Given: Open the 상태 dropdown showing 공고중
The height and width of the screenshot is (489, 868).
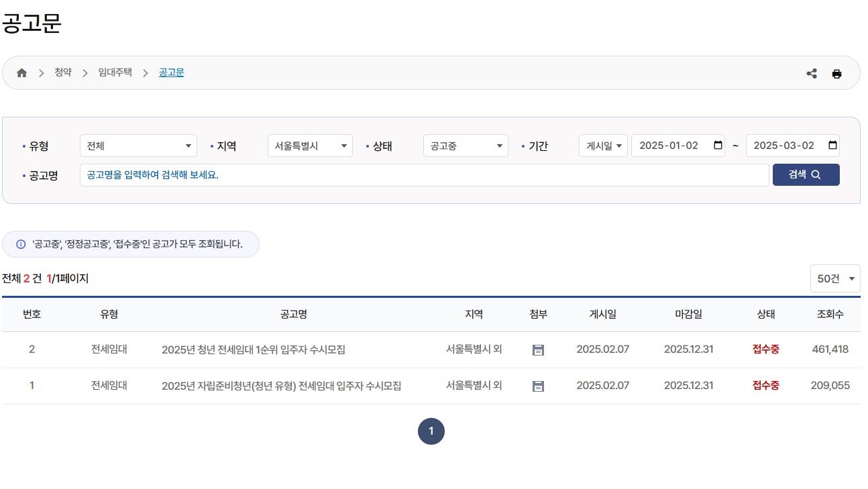Looking at the screenshot, I should (466, 146).
